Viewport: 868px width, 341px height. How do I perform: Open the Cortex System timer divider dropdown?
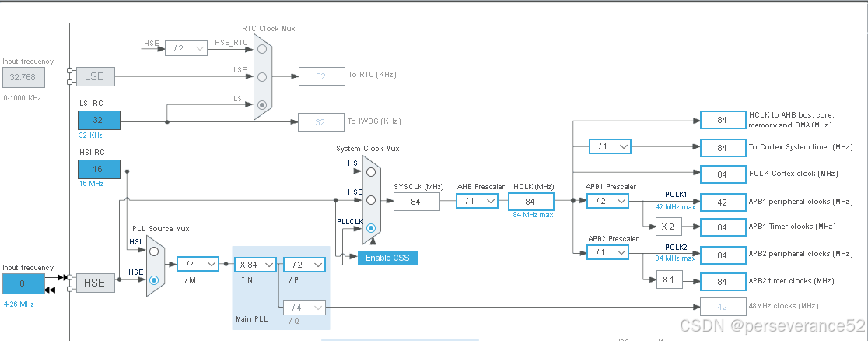610,147
